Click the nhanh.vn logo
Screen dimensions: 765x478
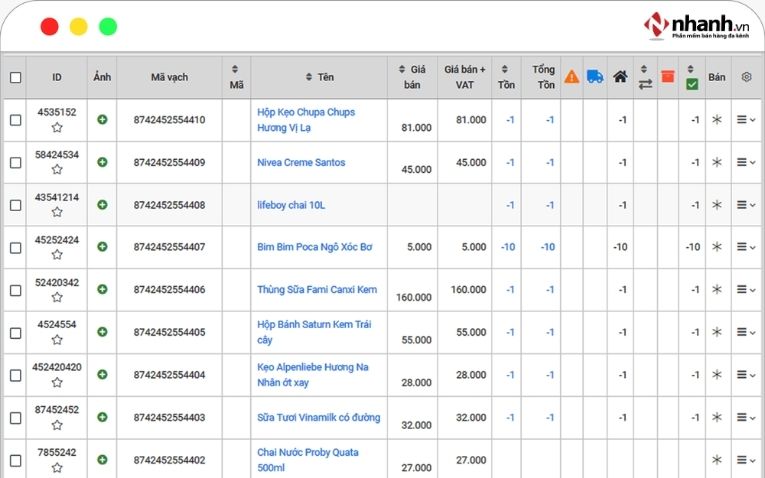click(696, 25)
